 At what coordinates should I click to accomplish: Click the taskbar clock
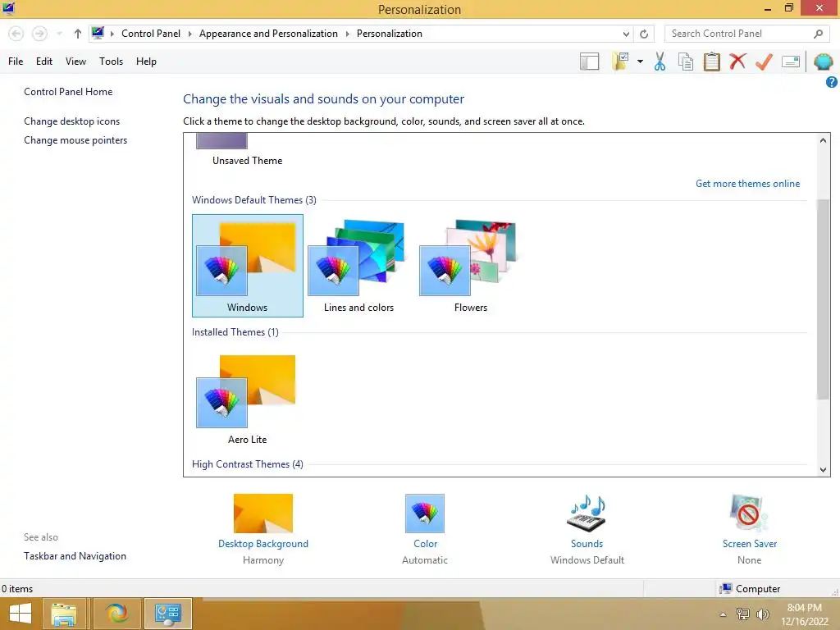click(804, 614)
